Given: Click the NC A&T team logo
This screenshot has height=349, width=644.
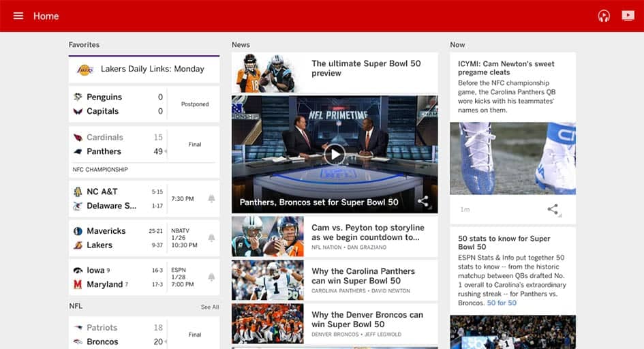Looking at the screenshot, I should click(x=78, y=192).
